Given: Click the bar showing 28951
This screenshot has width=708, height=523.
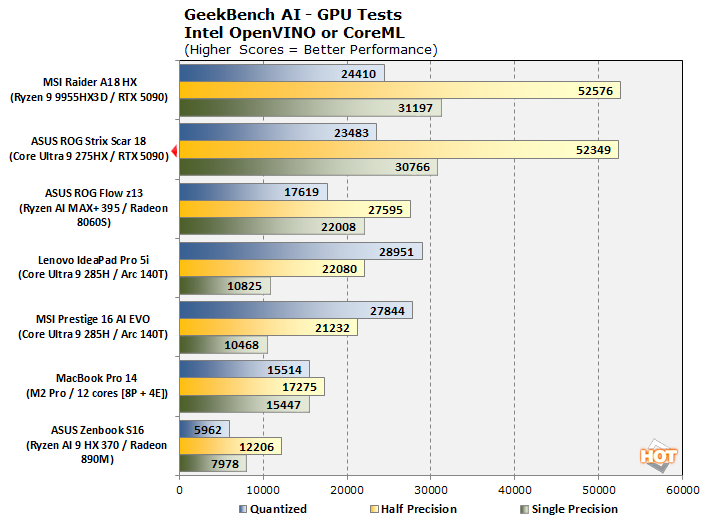Looking at the screenshot, I should [x=301, y=251].
